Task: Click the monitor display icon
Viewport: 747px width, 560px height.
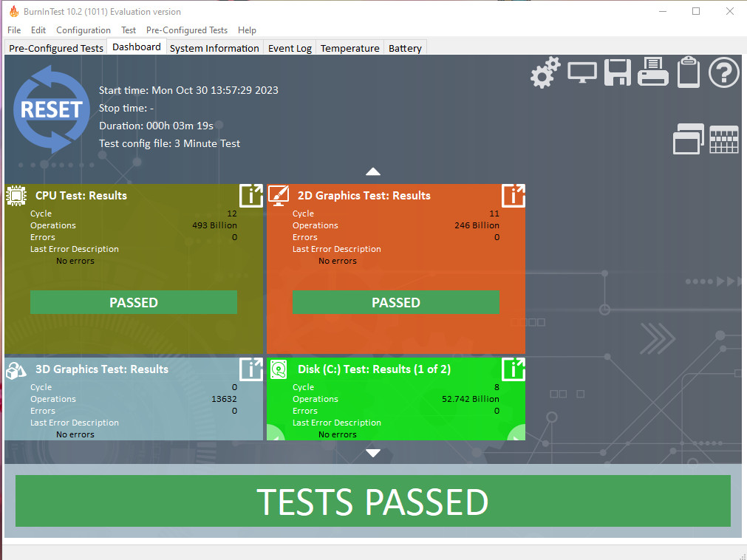Action: [582, 73]
